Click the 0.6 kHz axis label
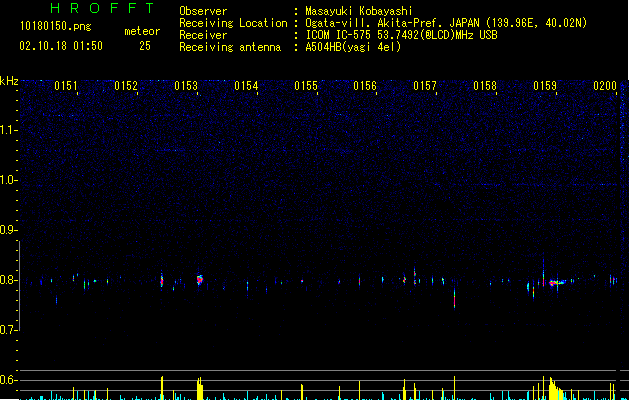629x400 pixels. pyautogui.click(x=8, y=380)
